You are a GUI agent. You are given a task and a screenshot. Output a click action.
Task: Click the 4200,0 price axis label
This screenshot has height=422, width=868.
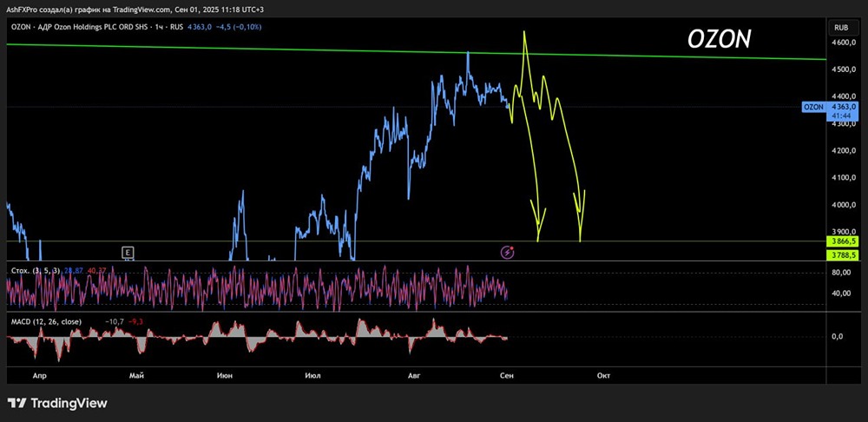844,150
